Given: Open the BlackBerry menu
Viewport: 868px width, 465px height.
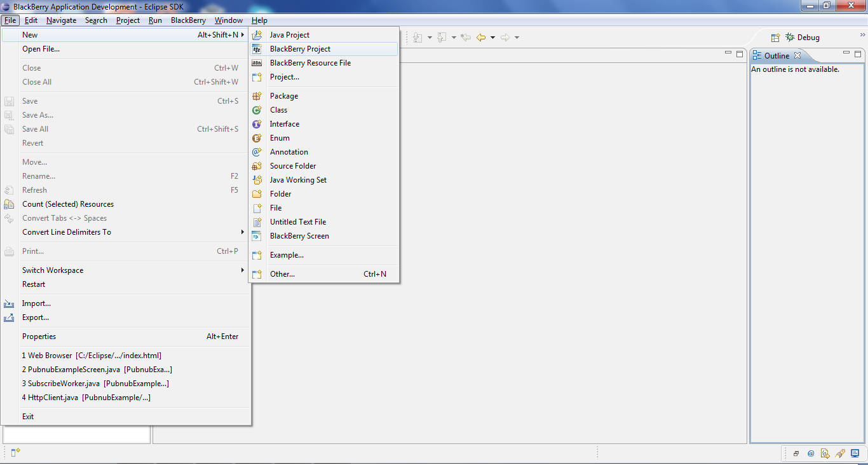Looking at the screenshot, I should click(x=188, y=20).
